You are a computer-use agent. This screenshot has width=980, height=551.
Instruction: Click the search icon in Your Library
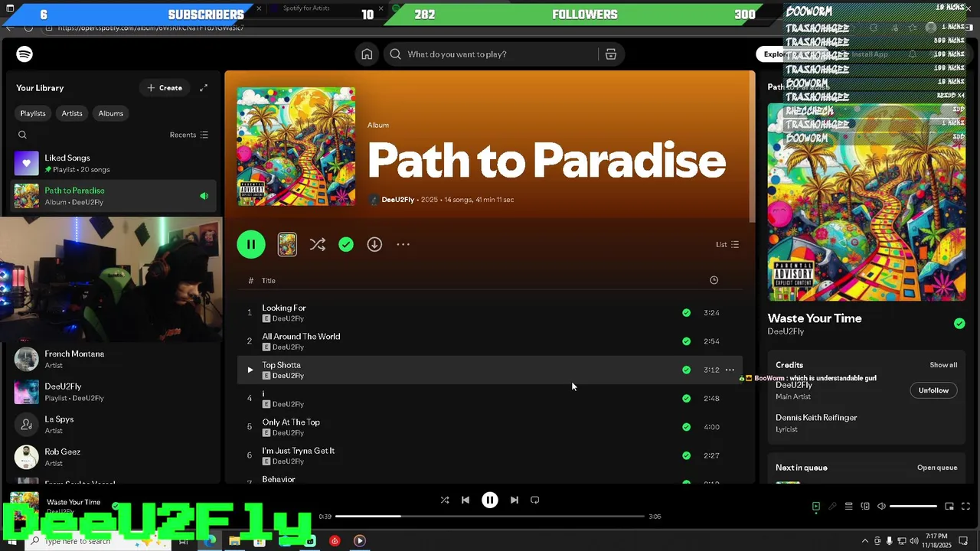pos(22,135)
